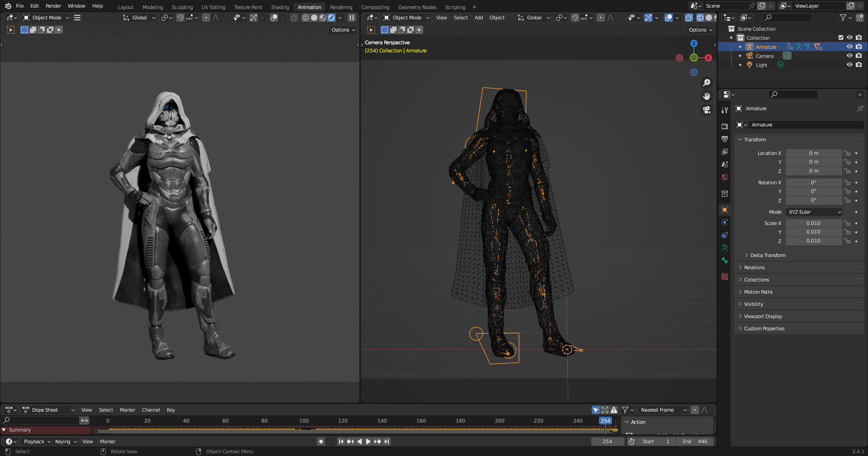Open the Playback popover
868x456 pixels.
tap(37, 442)
